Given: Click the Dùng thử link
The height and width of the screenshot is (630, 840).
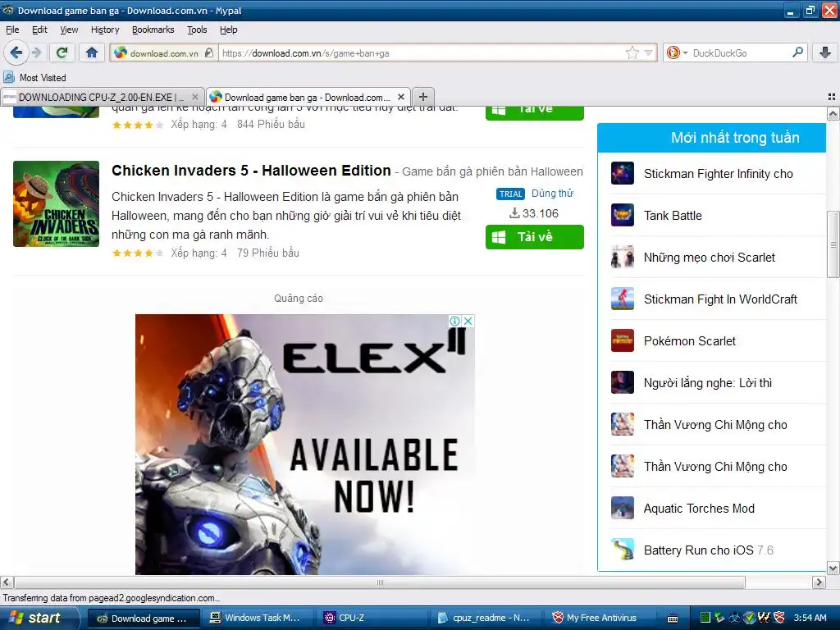Looking at the screenshot, I should tap(552, 194).
